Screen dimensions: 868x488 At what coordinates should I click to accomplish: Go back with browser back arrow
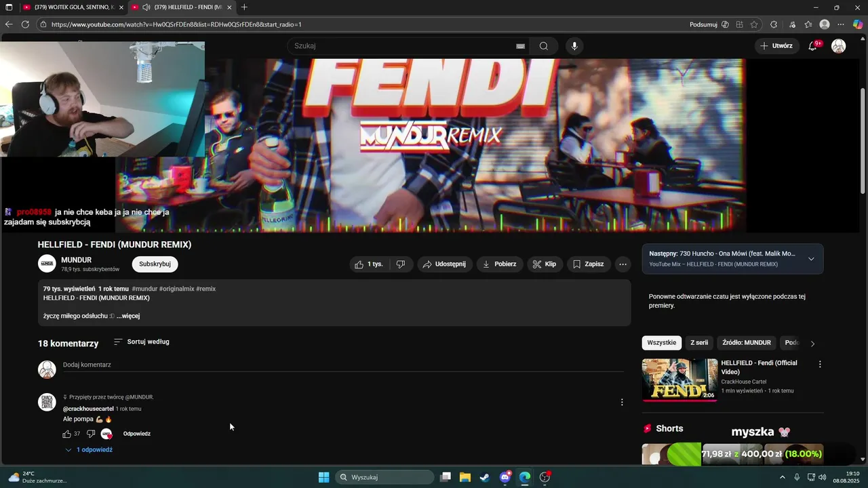coord(9,24)
